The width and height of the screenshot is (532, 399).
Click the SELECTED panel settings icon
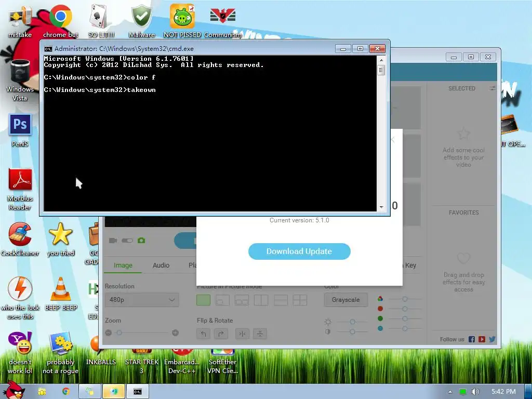(493, 88)
